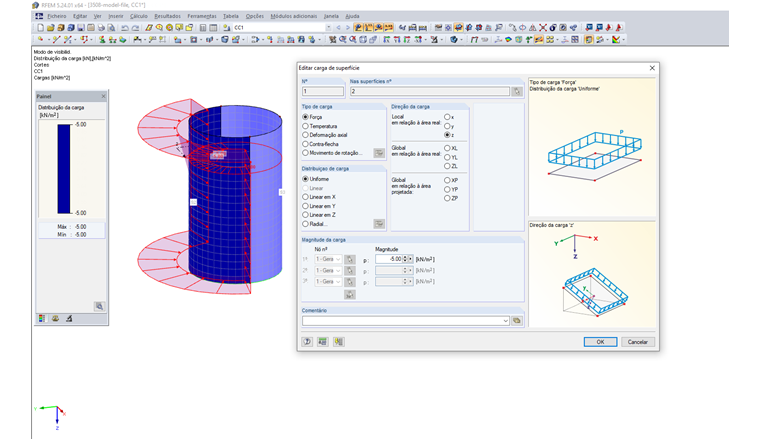
Task: Go to the previous load case arrow
Action: click(x=338, y=28)
